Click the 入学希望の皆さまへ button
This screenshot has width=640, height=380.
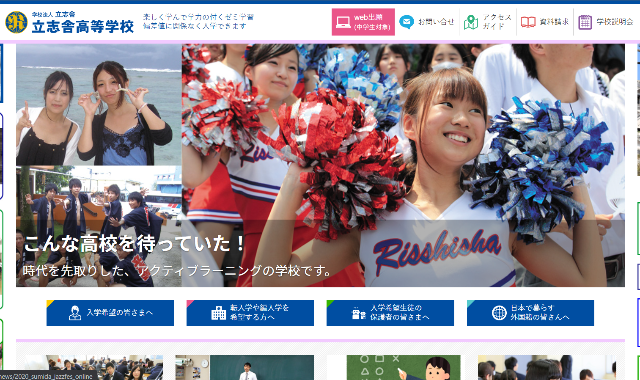(110, 313)
